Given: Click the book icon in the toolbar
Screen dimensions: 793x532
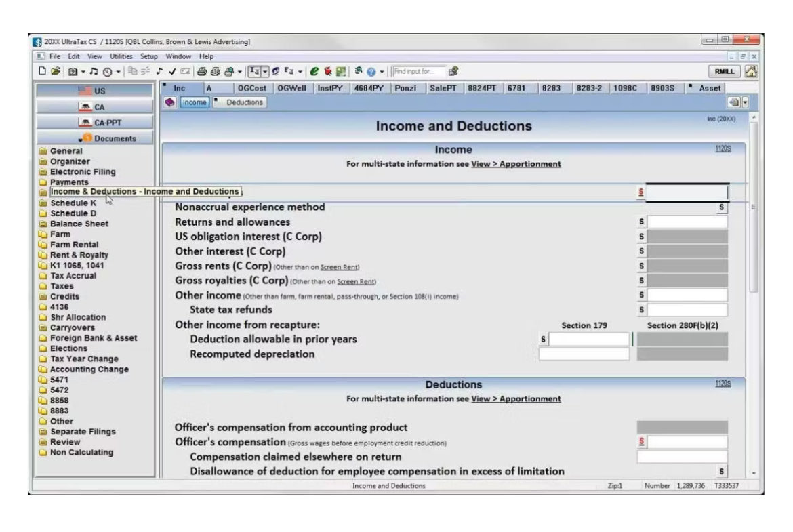Looking at the screenshot, I should click(73, 72).
